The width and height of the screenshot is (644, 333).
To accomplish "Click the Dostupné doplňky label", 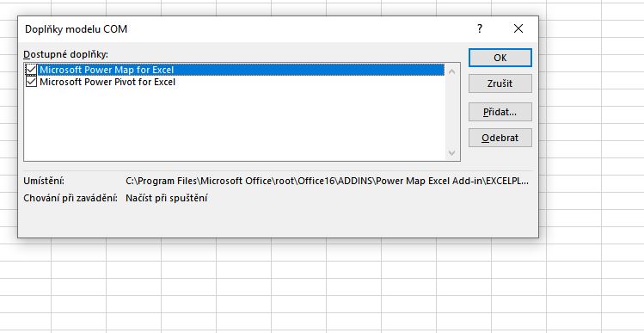I will coord(65,54).
